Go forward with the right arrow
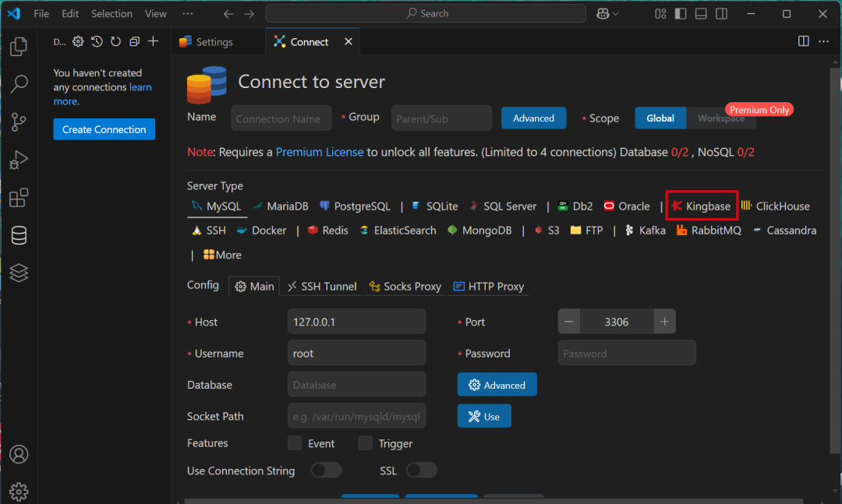 pyautogui.click(x=249, y=13)
